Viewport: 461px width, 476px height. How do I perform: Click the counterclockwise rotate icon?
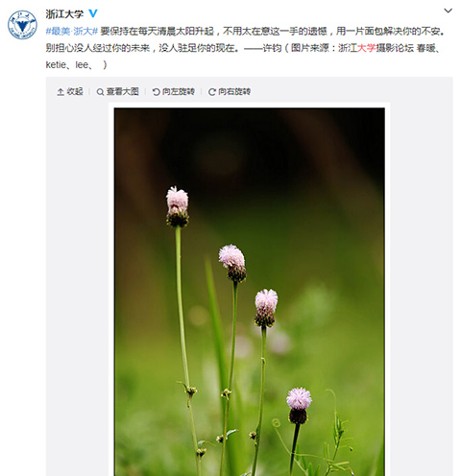coord(157,92)
